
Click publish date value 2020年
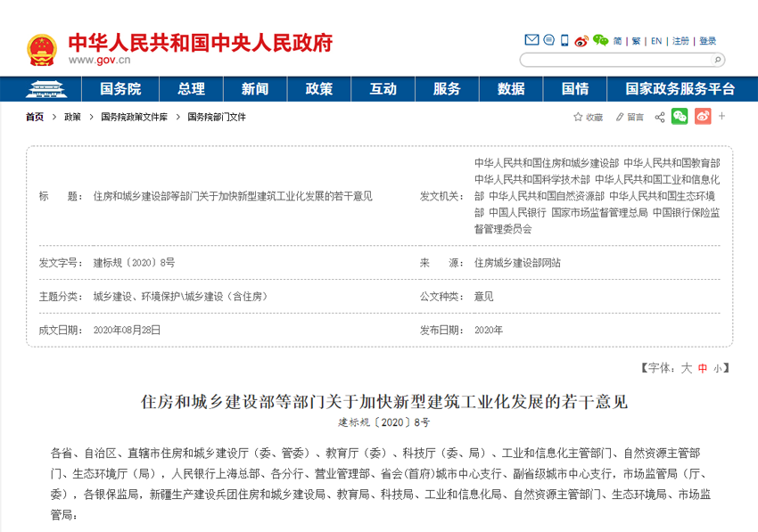(489, 330)
